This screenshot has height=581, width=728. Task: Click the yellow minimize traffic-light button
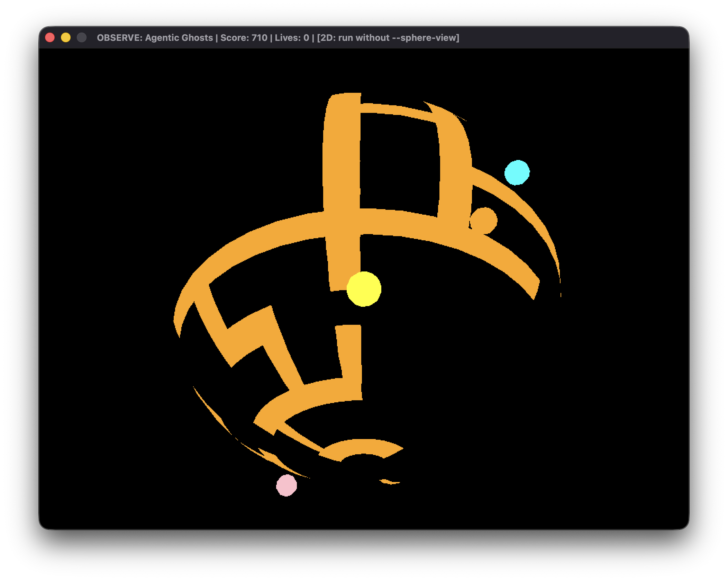click(x=66, y=37)
